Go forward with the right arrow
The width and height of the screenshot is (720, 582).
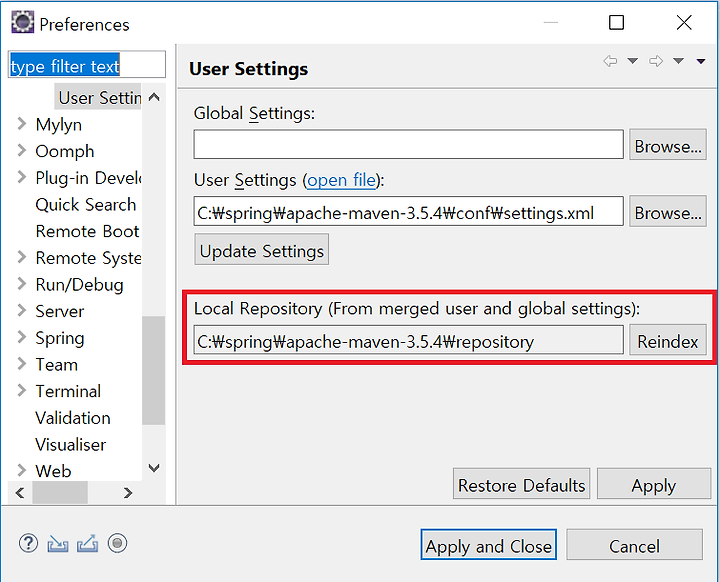click(x=656, y=61)
